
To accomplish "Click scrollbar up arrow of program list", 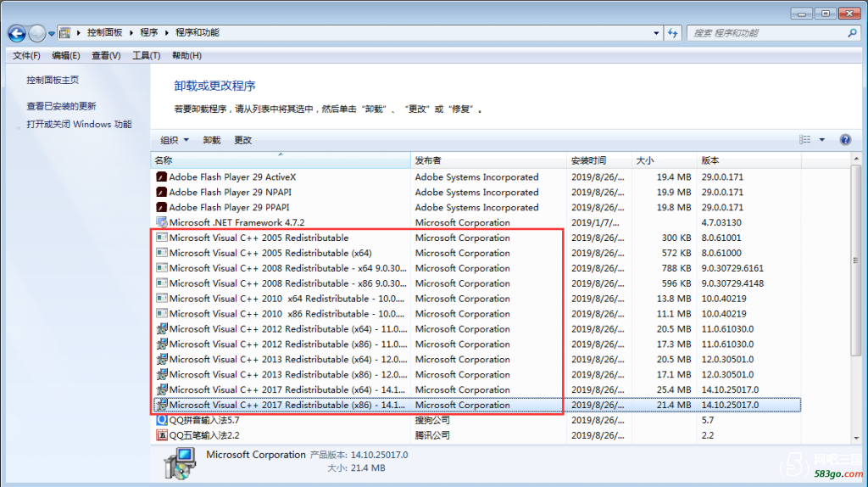I will pos(856,159).
